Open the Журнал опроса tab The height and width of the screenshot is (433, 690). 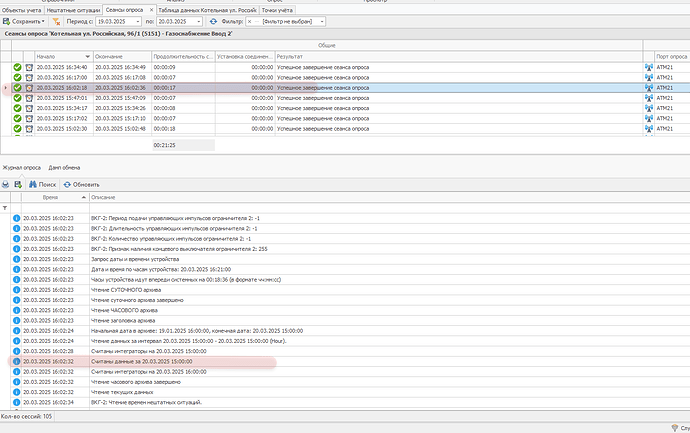pos(22,168)
